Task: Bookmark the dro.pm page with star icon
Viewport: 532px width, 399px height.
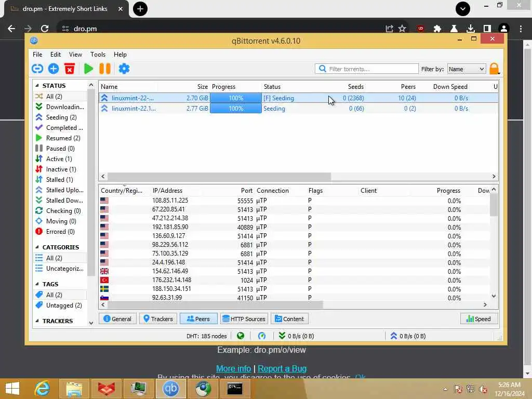Action: click(x=402, y=29)
